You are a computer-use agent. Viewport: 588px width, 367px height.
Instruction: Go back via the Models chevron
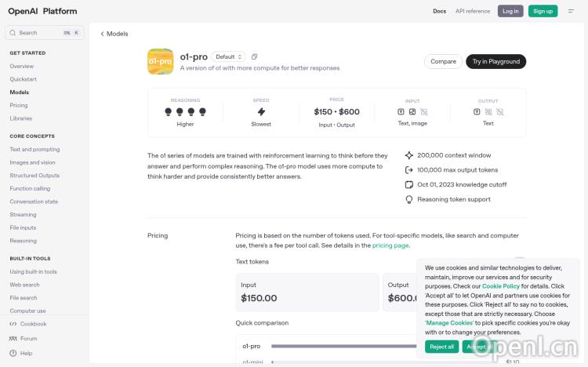pyautogui.click(x=102, y=34)
